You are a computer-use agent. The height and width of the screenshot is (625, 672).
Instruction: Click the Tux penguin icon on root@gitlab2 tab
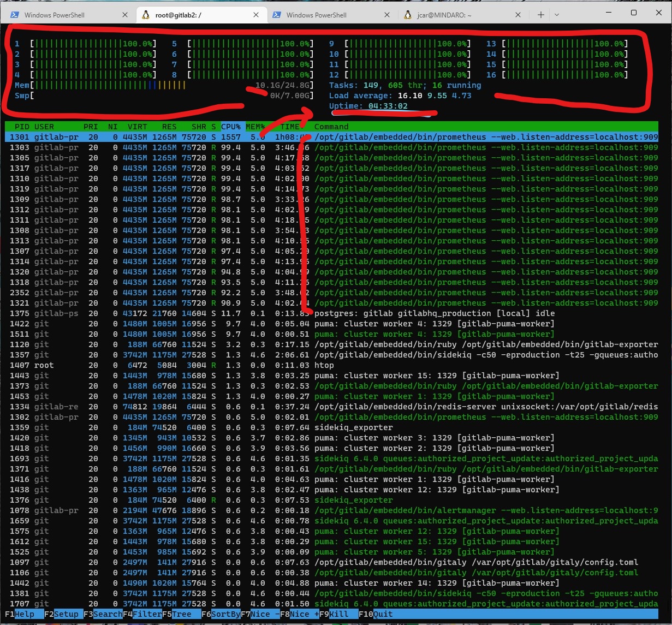(146, 15)
